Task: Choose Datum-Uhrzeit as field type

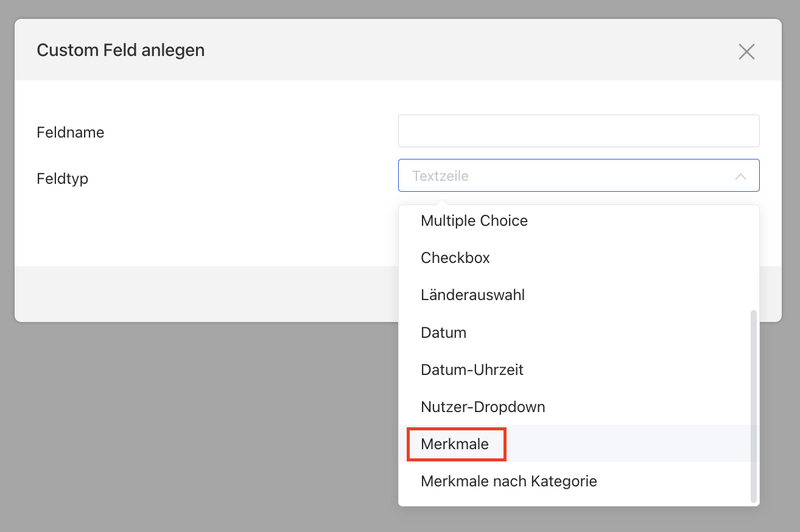Action: coord(472,370)
